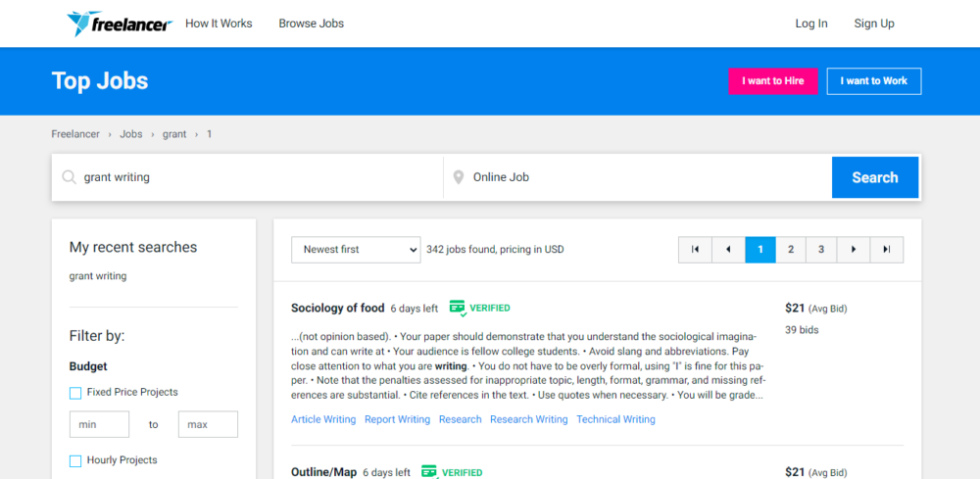Open How It Works menu
The height and width of the screenshot is (479, 980).
(x=219, y=24)
